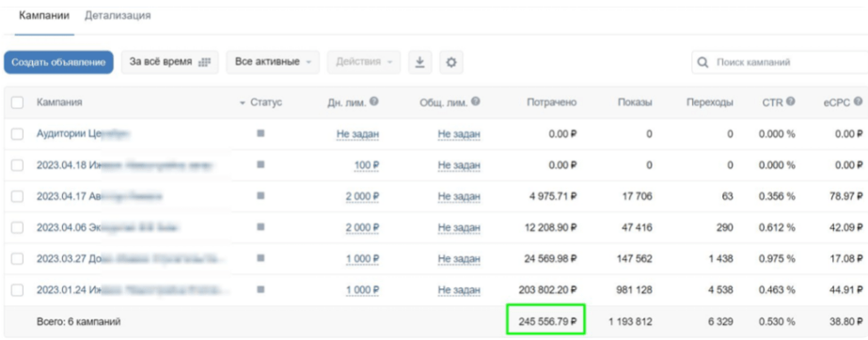Screen dimensions: 868x340
Task: Click the download statistics icon
Action: pyautogui.click(x=420, y=63)
